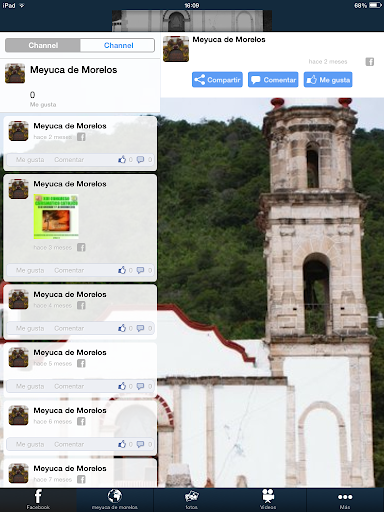This screenshot has width=384, height=512.
Task: Open the Videos camera tab
Action: (268, 500)
